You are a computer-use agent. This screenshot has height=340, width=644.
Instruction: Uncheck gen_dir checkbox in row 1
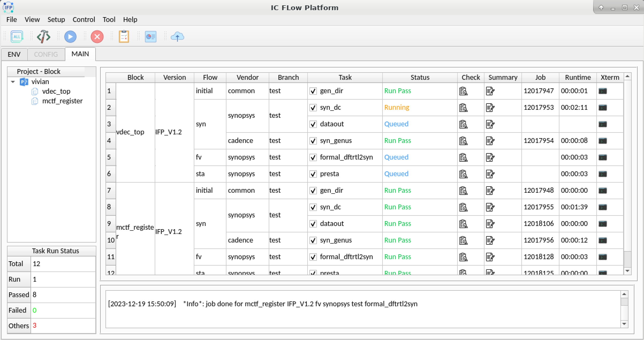[x=313, y=91]
